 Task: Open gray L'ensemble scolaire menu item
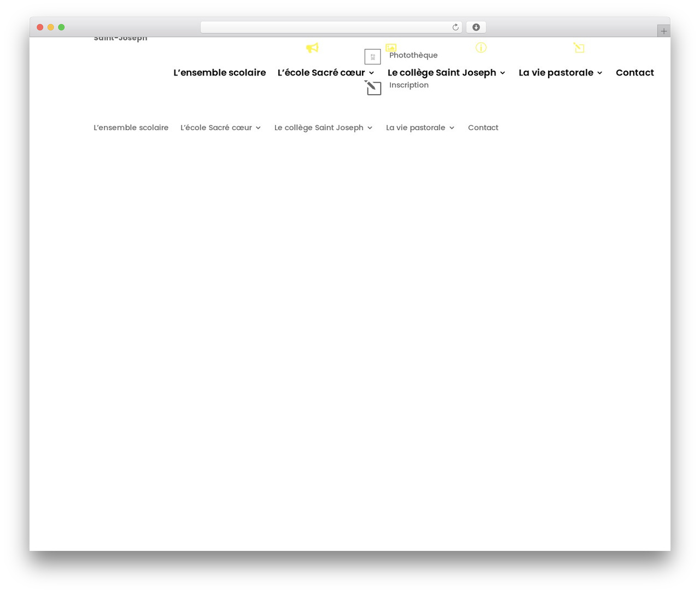[x=131, y=127]
